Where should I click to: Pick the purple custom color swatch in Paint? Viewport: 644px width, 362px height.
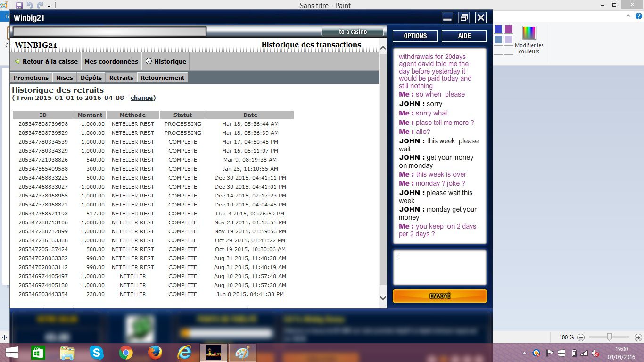click(509, 29)
